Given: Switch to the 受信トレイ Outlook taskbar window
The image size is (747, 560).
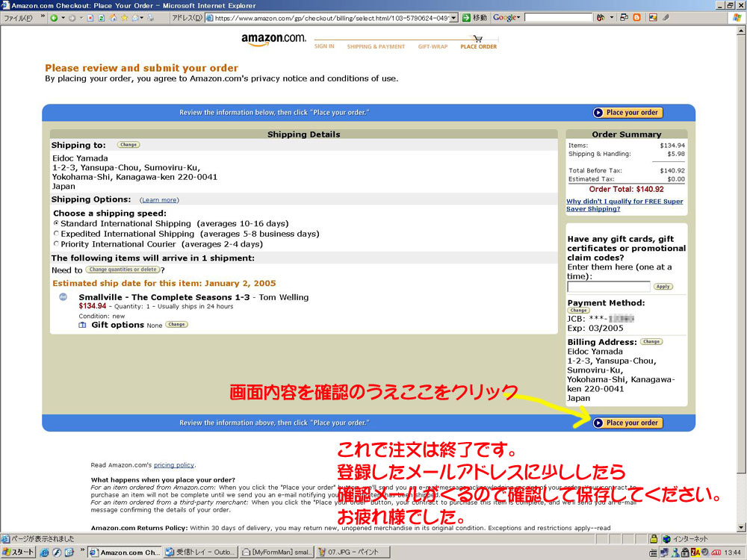Looking at the screenshot, I should 199,553.
